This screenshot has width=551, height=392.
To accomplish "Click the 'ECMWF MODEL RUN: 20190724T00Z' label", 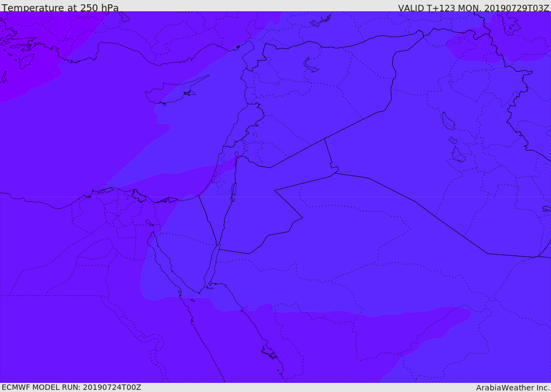I will point(72,387).
